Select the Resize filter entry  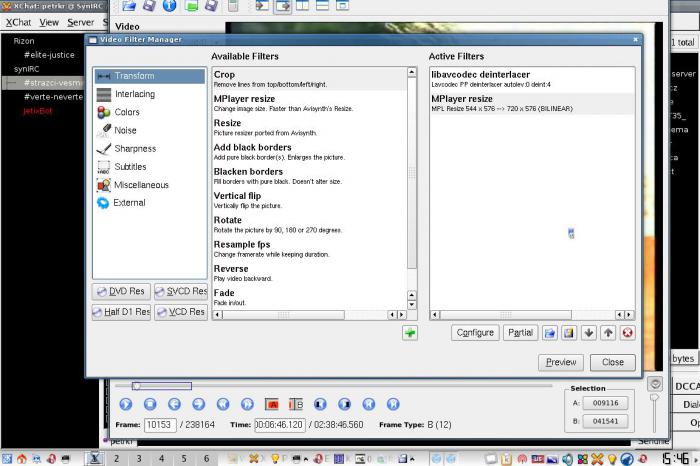[309, 127]
